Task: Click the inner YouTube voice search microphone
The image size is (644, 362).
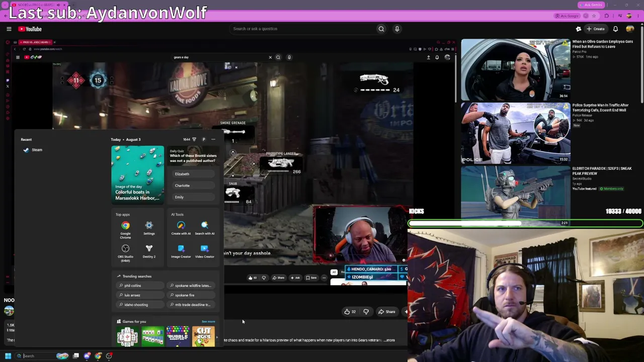Action: (x=289, y=57)
